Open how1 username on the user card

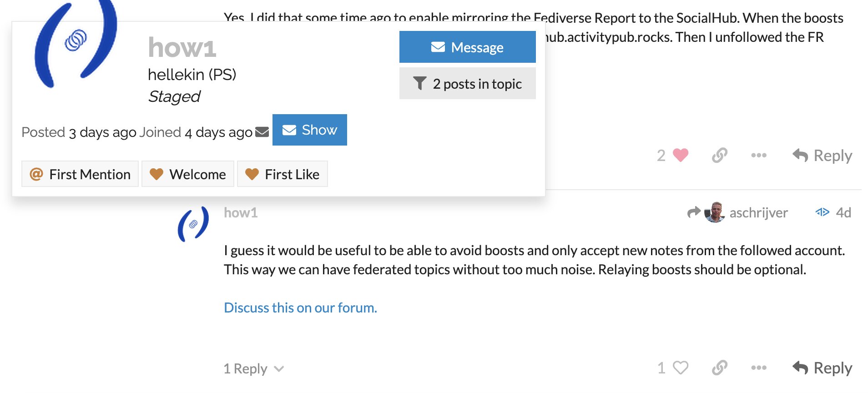tap(182, 47)
